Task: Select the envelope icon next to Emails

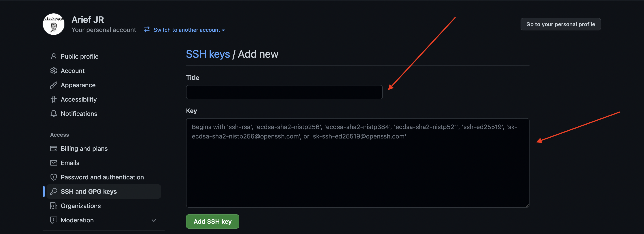Action: pos(54,163)
